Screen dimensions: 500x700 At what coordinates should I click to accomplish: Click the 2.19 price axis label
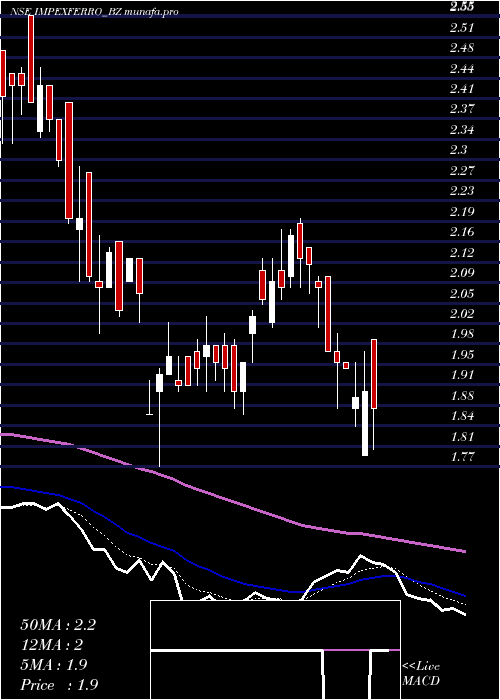462,211
